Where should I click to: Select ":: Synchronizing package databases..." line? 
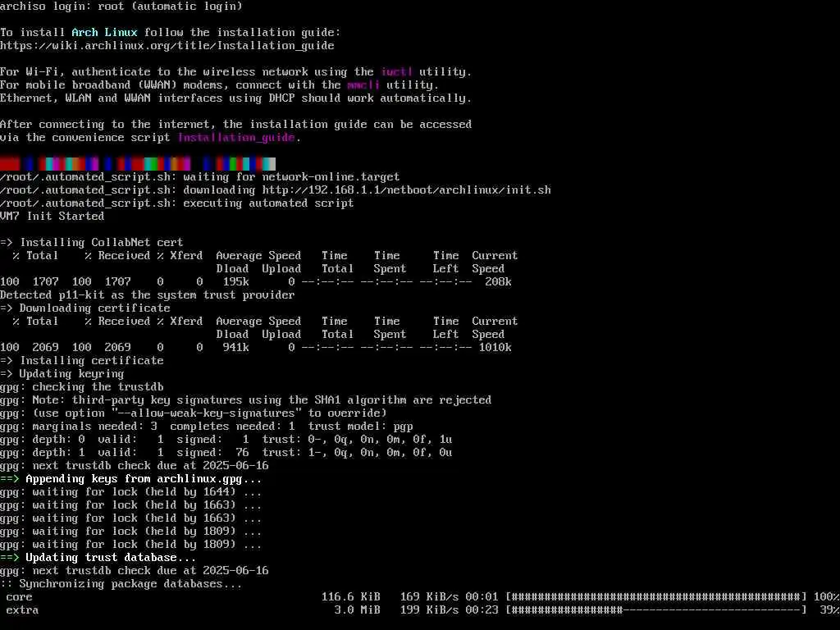tap(121, 584)
